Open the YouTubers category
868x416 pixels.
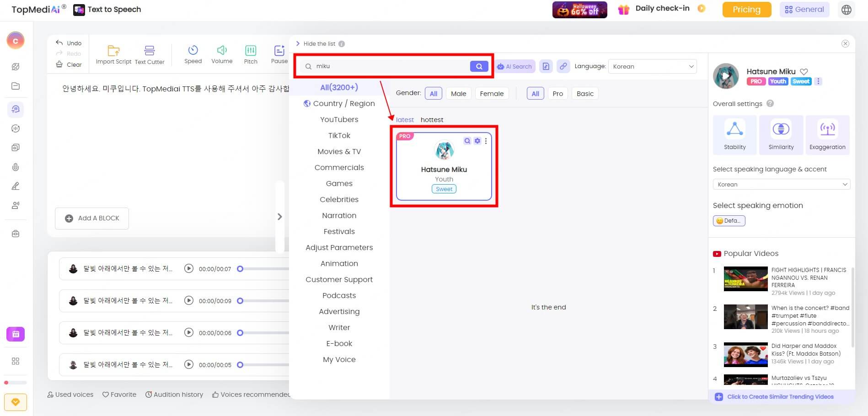pos(339,119)
